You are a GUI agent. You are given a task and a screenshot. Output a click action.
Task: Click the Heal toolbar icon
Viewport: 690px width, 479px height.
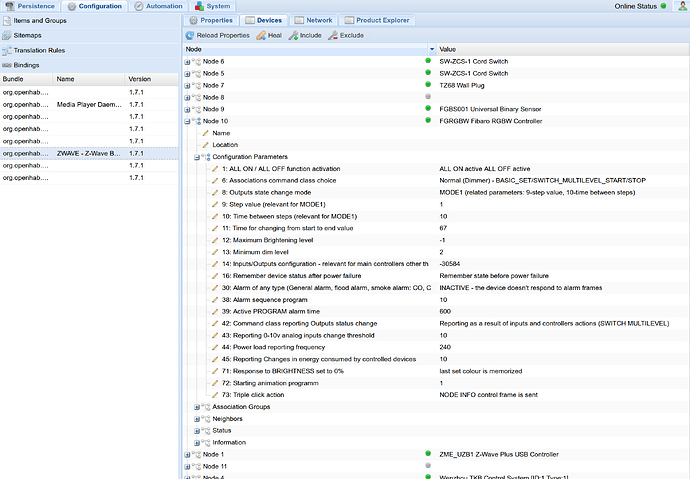[261, 35]
